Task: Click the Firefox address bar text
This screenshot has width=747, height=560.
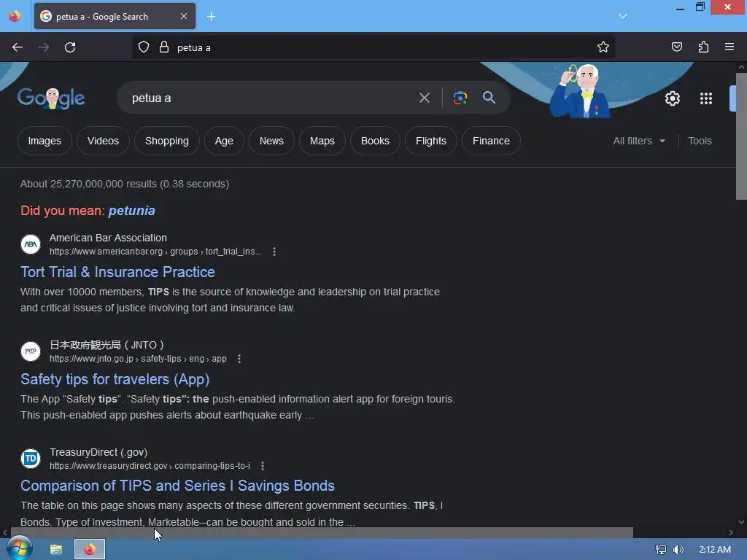Action: 194,47
